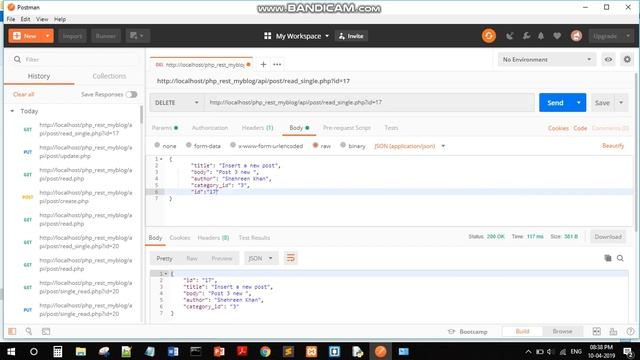Open Send button dropdown arrow
Viewport: 640px width, 360px height.
[x=579, y=102]
